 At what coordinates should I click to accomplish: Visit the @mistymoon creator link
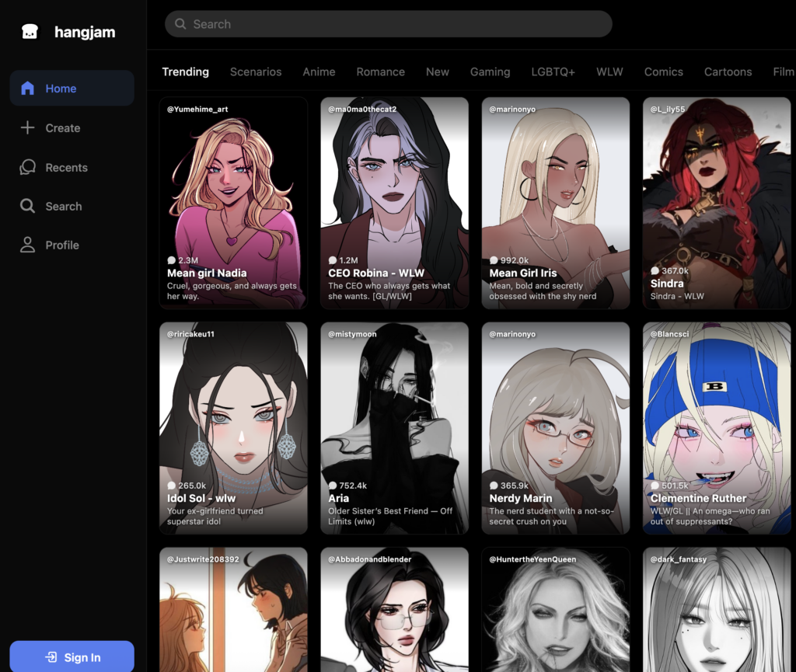click(x=352, y=334)
